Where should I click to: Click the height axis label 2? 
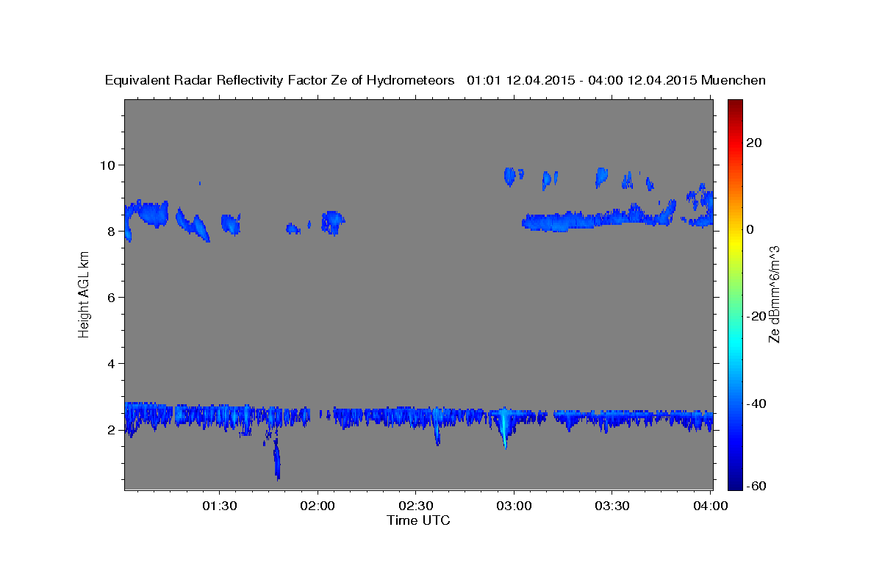tap(112, 430)
